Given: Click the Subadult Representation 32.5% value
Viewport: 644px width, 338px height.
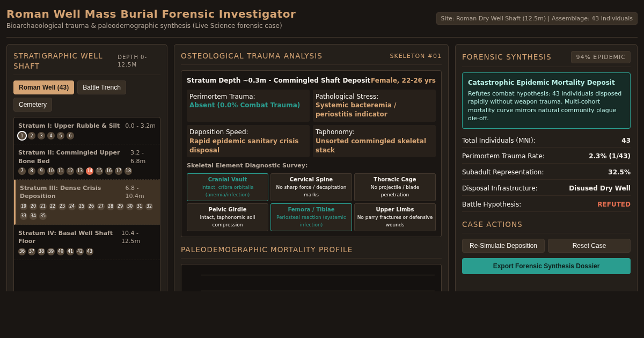Looking at the screenshot, I should (x=619, y=172).
